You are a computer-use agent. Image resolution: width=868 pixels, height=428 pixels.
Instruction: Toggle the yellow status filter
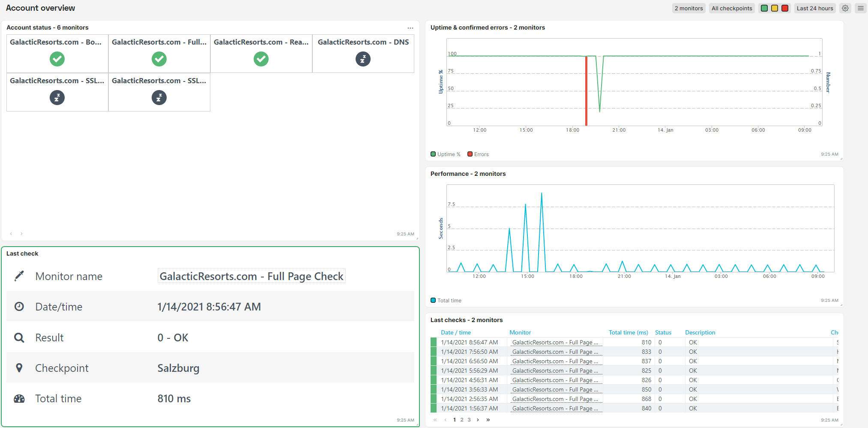[775, 8]
